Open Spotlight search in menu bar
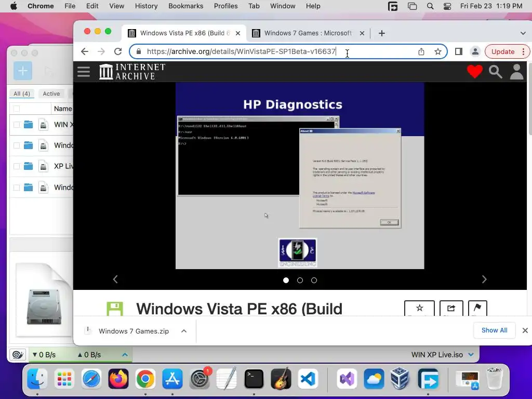The height and width of the screenshot is (399, 532). 430,6
